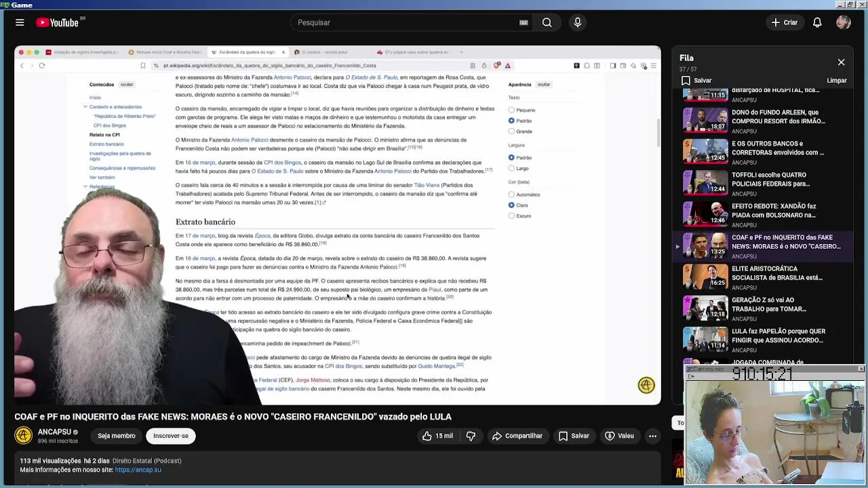Open the ANCAPSU channel name link
868x488 pixels.
54,432
